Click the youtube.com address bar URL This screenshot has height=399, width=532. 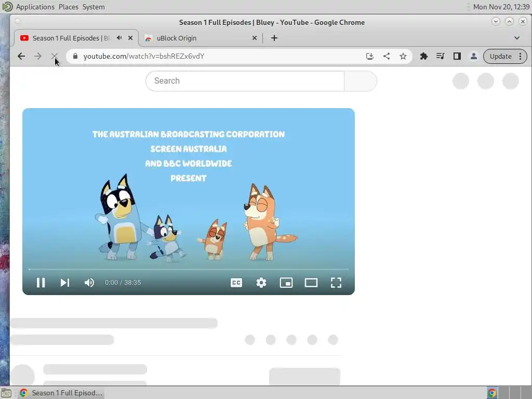click(x=144, y=56)
